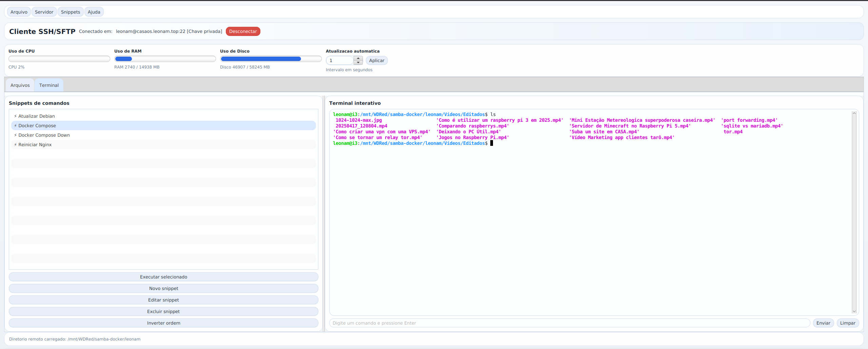Open the Arquivo menu
The image size is (868, 349).
(x=19, y=12)
